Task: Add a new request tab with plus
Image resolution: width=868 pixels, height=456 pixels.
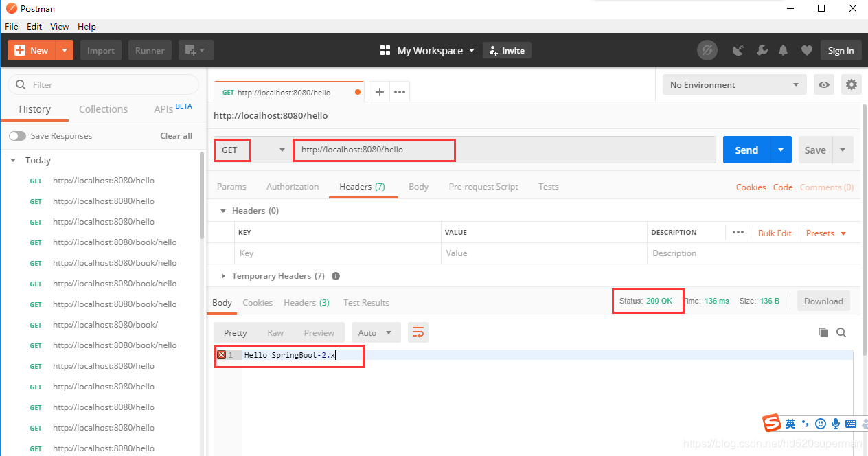Action: coord(380,92)
